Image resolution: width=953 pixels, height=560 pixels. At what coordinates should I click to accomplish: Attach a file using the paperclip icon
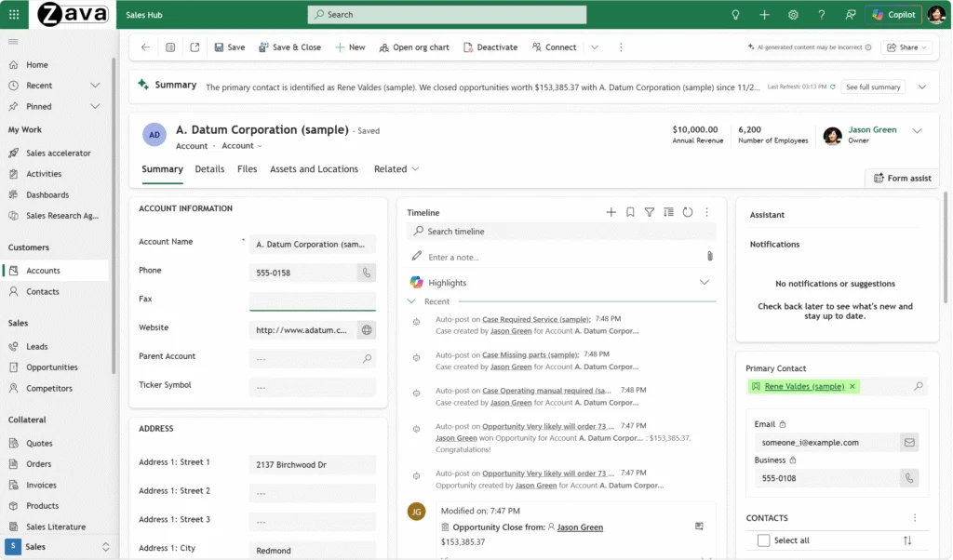[709, 257]
